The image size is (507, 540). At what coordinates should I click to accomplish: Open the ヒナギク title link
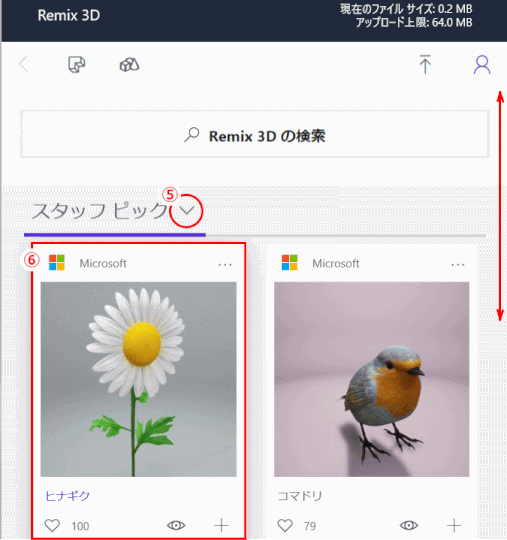coord(68,496)
